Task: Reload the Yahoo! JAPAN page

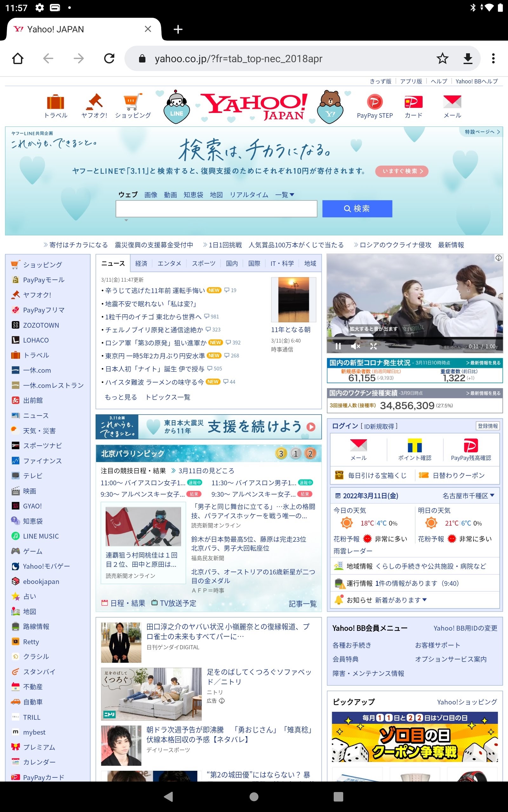Action: 109,58
